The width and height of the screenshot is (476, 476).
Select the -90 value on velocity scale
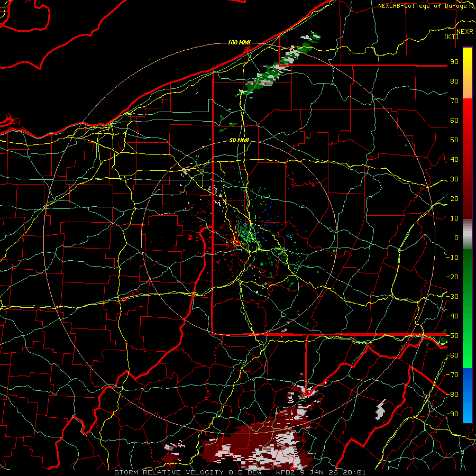[x=452, y=414]
